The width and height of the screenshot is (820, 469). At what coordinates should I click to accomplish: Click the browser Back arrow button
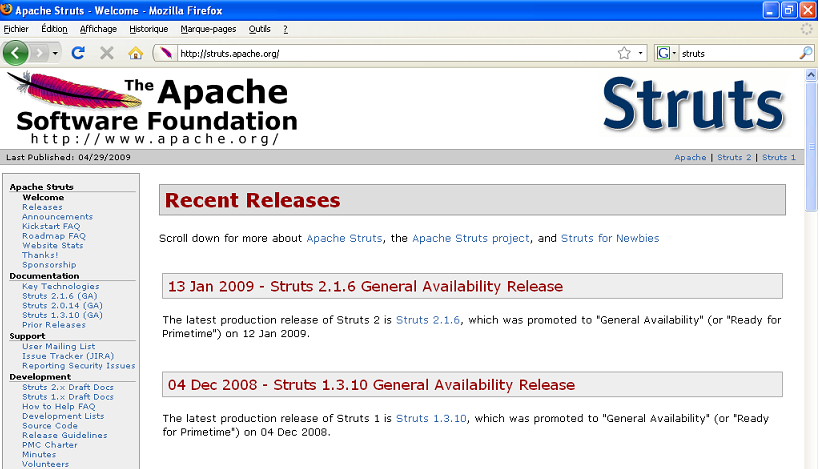click(17, 52)
